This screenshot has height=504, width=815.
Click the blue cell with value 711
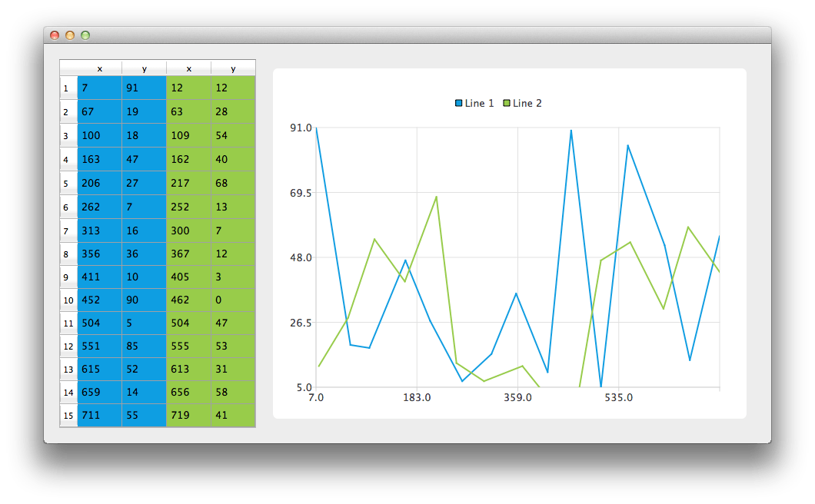[99, 416]
